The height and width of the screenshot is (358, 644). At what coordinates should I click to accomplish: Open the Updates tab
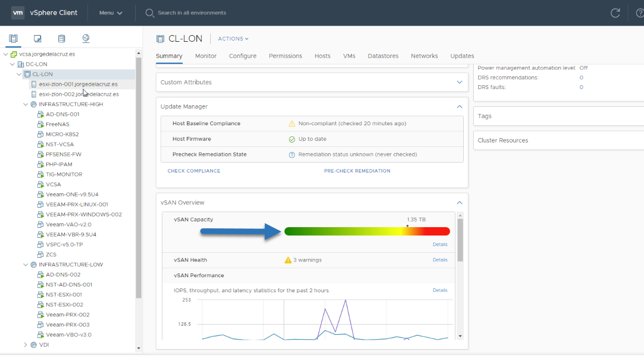coord(462,56)
